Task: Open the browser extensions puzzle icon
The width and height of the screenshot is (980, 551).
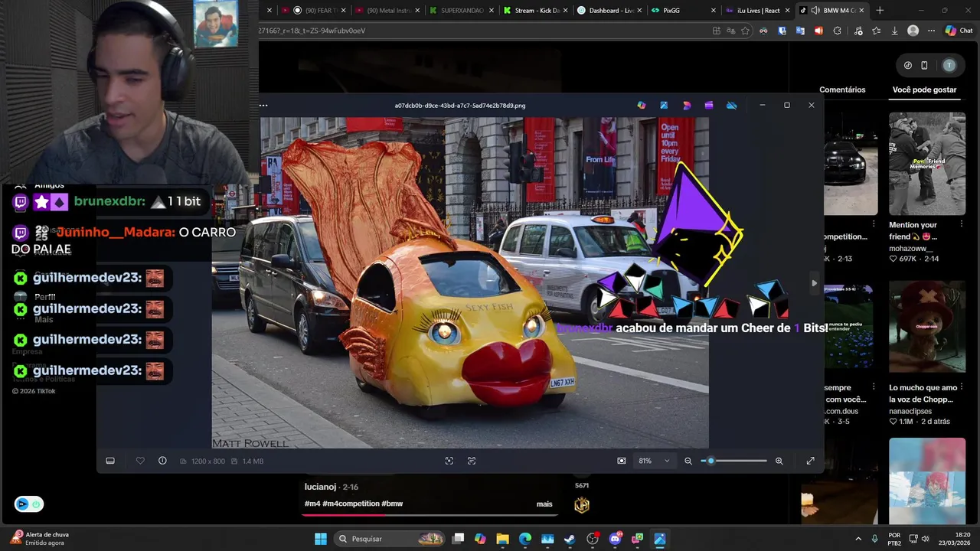Action: click(837, 31)
